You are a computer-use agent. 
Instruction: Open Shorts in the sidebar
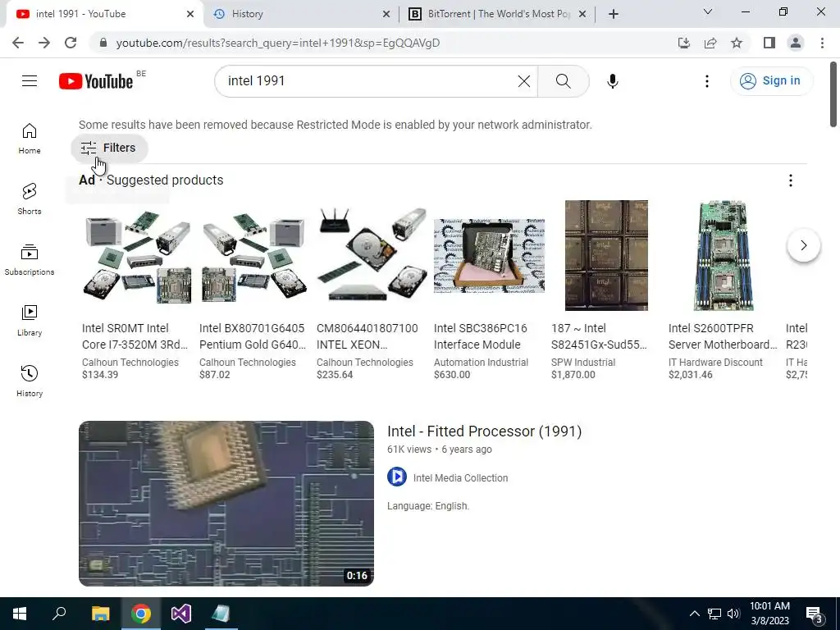click(30, 199)
